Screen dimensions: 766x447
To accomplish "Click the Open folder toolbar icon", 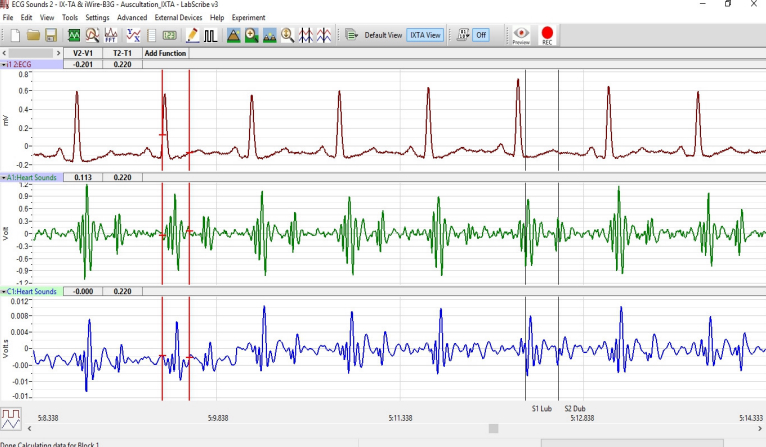I will point(33,35).
